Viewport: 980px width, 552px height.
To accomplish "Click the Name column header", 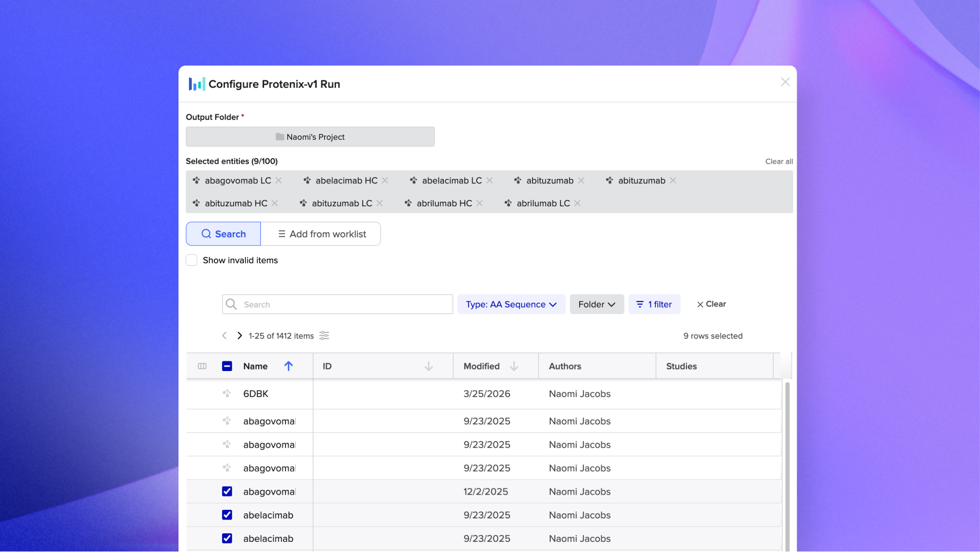I will (255, 366).
